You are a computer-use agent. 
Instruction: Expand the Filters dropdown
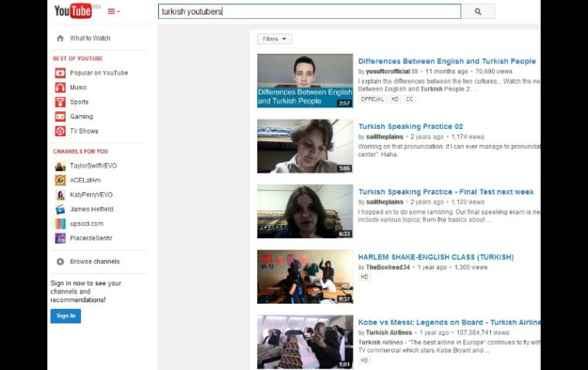point(274,39)
